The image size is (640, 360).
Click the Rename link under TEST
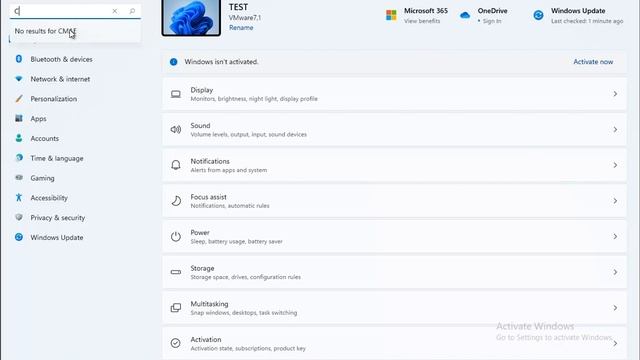241,28
